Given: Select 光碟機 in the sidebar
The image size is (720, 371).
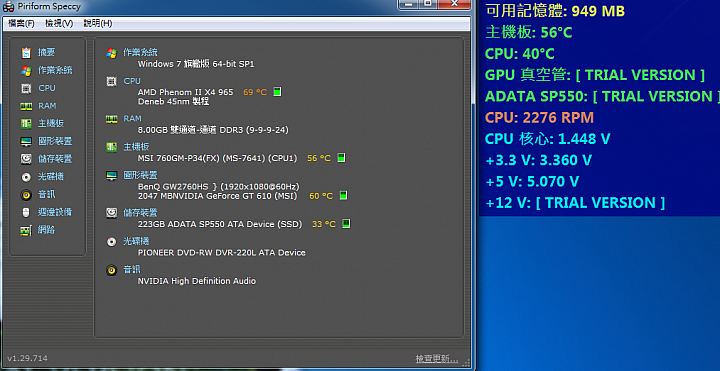Looking at the screenshot, I should [51, 177].
